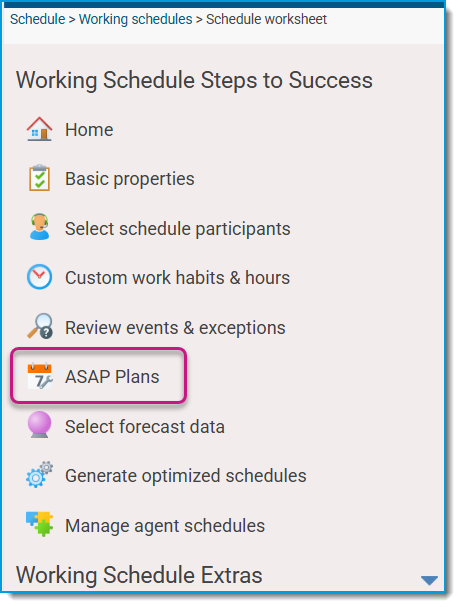Open Review events & exceptions step
The image size is (460, 607).
click(x=175, y=328)
